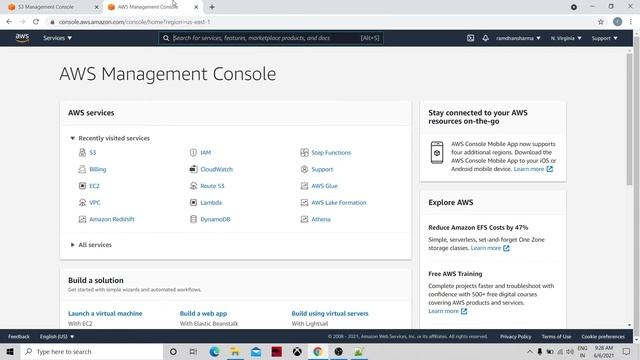This screenshot has width=640, height=360.
Task: Open the DynamoDB link
Action: [x=215, y=220]
